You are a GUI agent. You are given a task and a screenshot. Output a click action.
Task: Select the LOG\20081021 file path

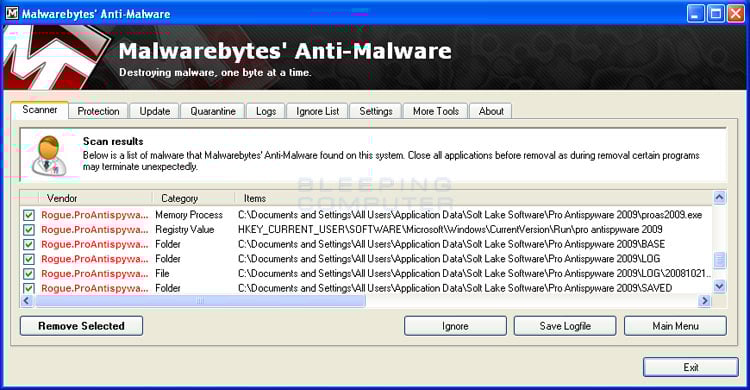474,273
